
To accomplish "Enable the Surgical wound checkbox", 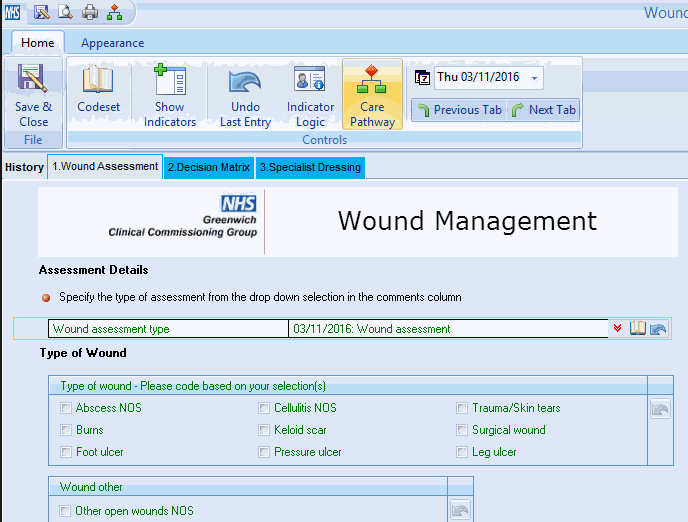I will coord(462,430).
